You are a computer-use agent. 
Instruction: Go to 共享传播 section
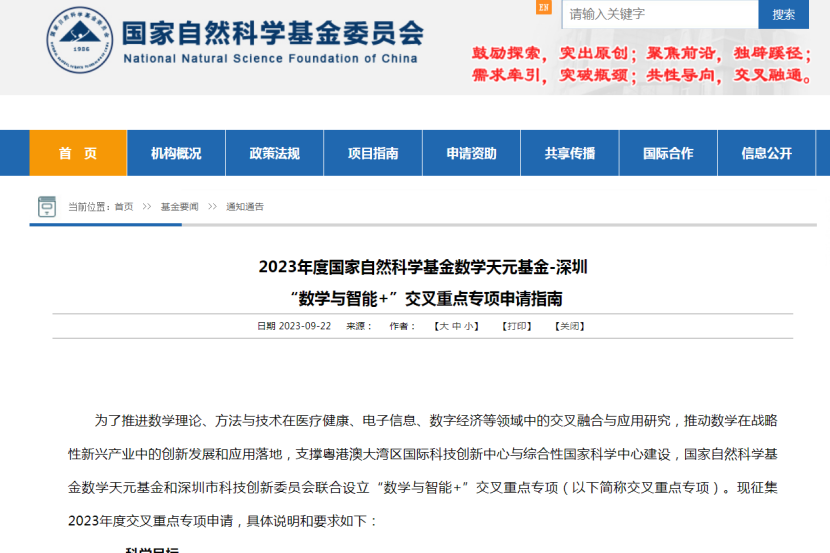[x=570, y=153]
